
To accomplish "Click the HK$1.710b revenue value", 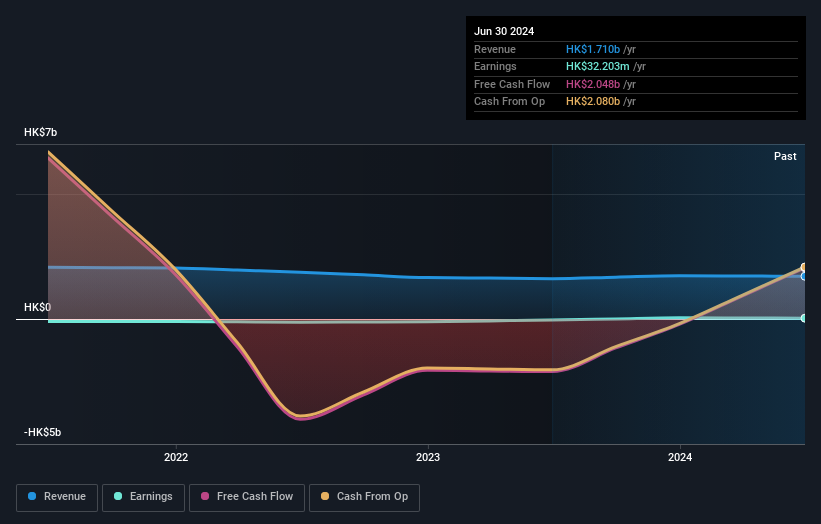I will 593,49.
